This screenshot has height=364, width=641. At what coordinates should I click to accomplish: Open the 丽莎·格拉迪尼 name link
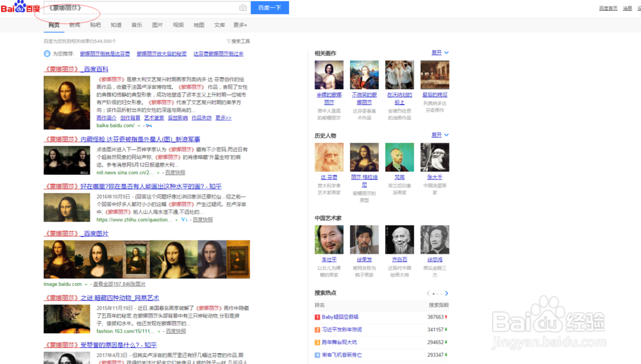[x=364, y=181]
